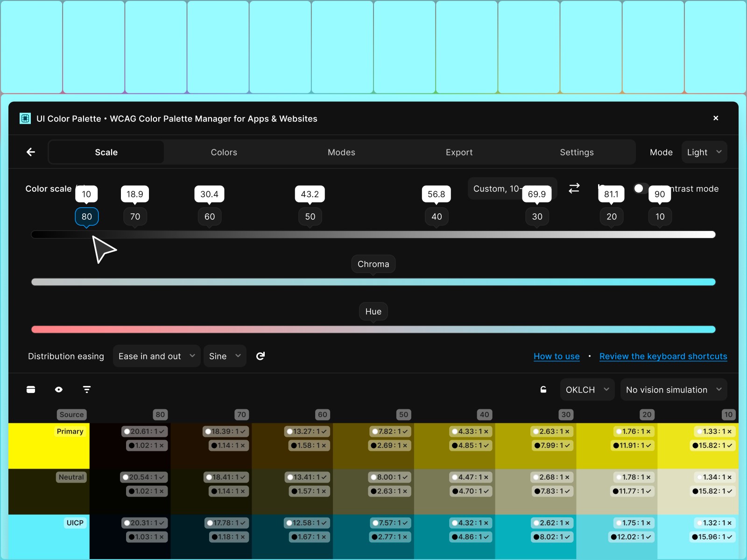The width and height of the screenshot is (747, 560).
Task: Open the Ease in and out dropdown
Action: [x=156, y=356]
